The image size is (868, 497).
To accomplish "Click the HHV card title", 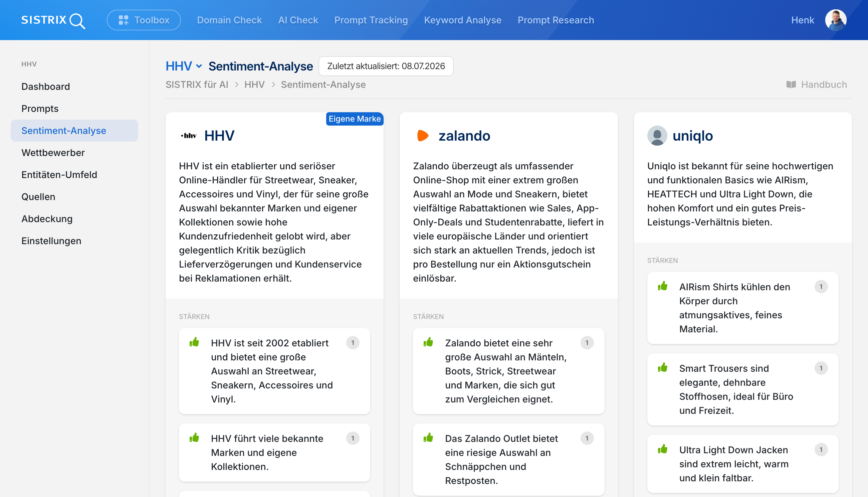I will (219, 136).
